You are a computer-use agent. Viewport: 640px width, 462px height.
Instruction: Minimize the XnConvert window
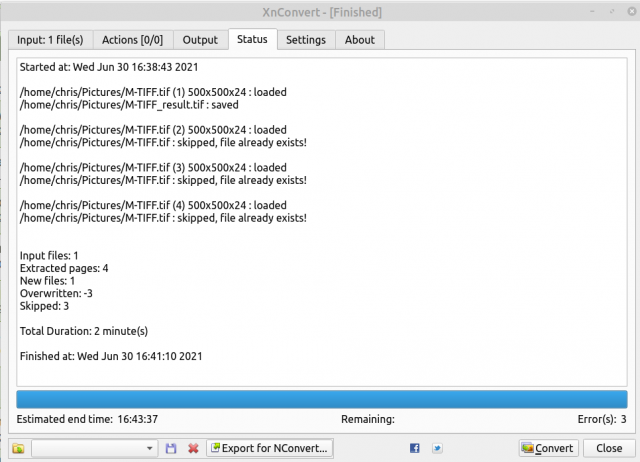[592, 11]
